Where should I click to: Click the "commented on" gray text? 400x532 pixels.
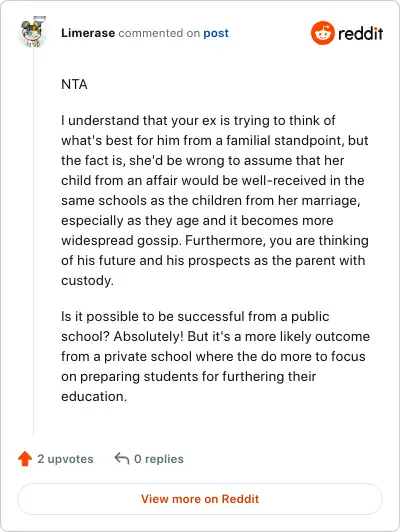(159, 33)
